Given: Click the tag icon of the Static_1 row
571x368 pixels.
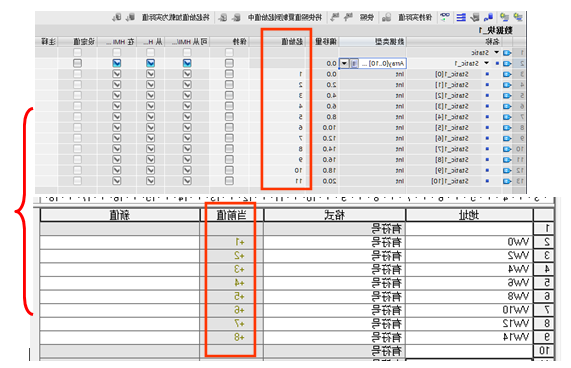Looking at the screenshot, I should pos(507,63).
